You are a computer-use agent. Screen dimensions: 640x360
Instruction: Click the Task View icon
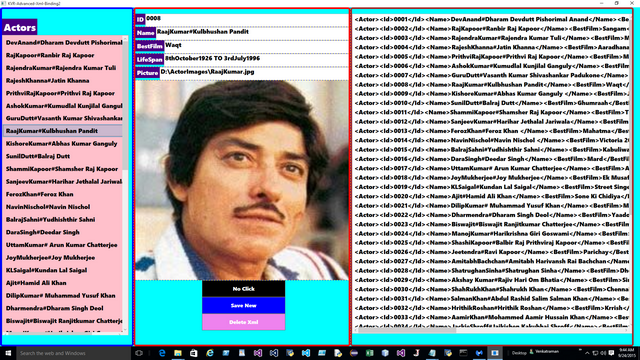coord(139,353)
